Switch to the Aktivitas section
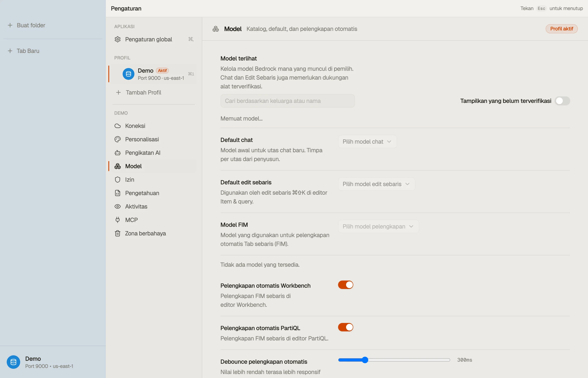 click(154, 206)
